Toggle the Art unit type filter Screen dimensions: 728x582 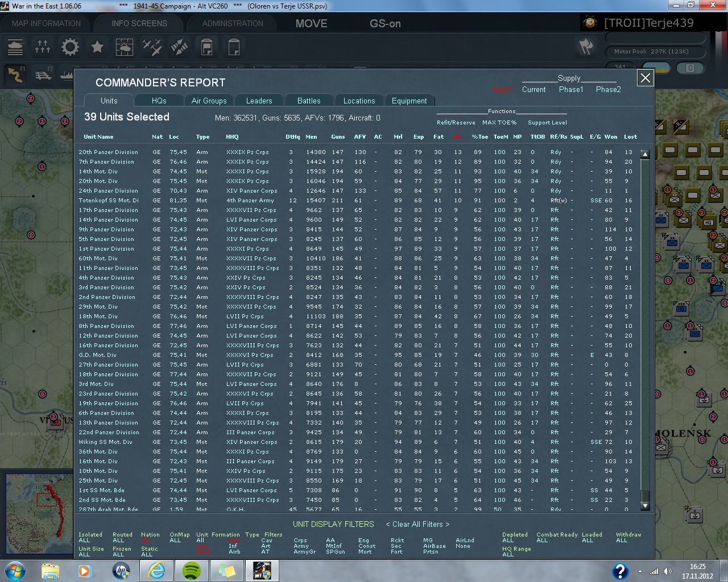point(265,546)
